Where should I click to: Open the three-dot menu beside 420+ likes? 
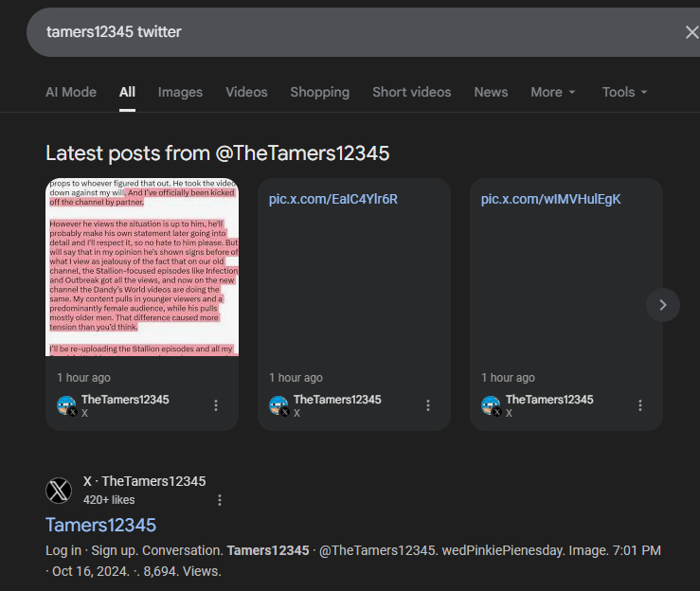(219, 500)
